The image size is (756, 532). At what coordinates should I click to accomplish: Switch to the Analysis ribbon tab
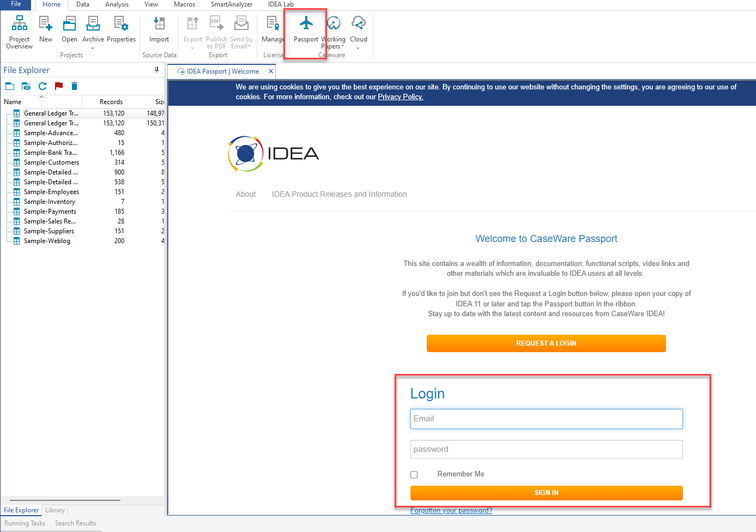coord(117,4)
